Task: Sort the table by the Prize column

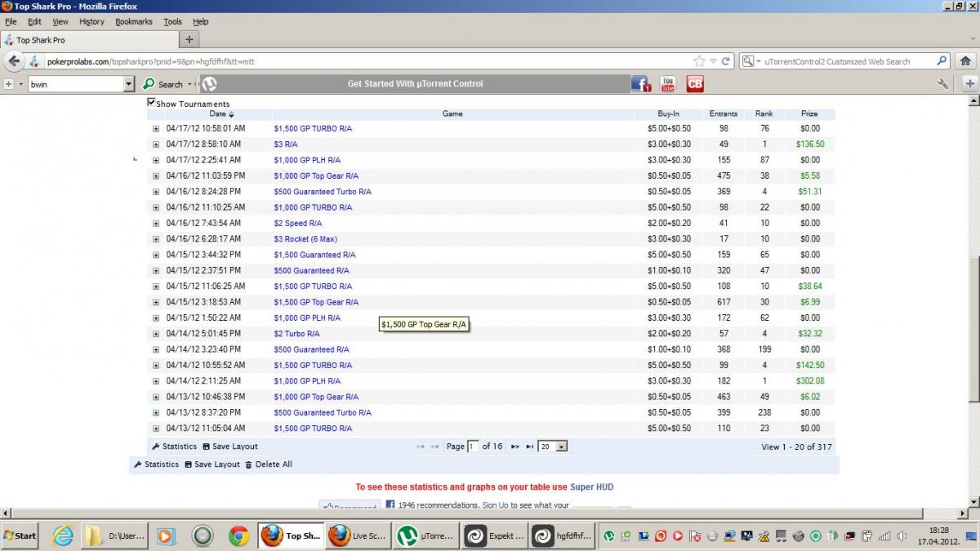Action: (x=809, y=114)
